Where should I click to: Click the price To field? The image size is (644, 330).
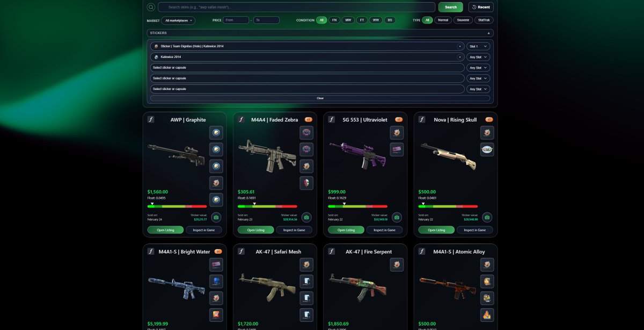pyautogui.click(x=266, y=20)
